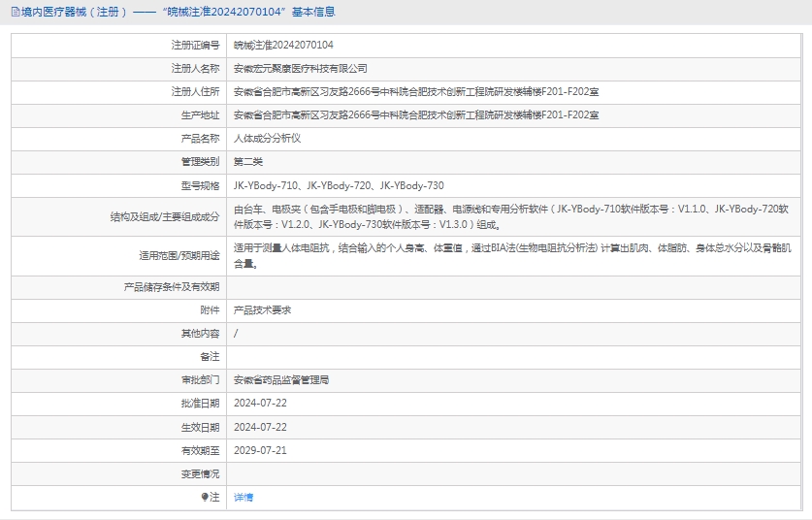Click attachment value 产品技术要求
Viewport: 812px width, 520px height.
pyautogui.click(x=262, y=310)
